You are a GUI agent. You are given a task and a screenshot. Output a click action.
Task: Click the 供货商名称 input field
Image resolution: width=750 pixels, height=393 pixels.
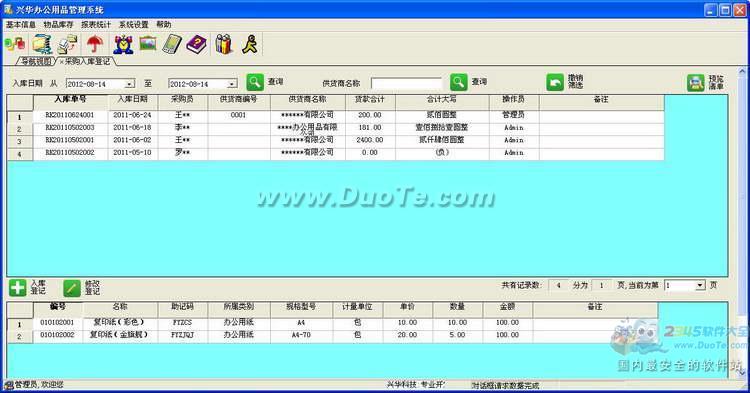(406, 84)
